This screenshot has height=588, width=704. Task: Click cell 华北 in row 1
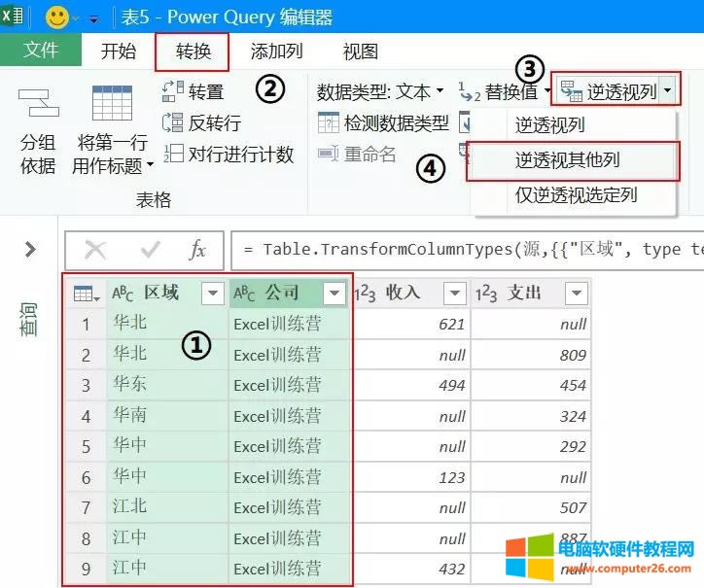(x=168, y=324)
